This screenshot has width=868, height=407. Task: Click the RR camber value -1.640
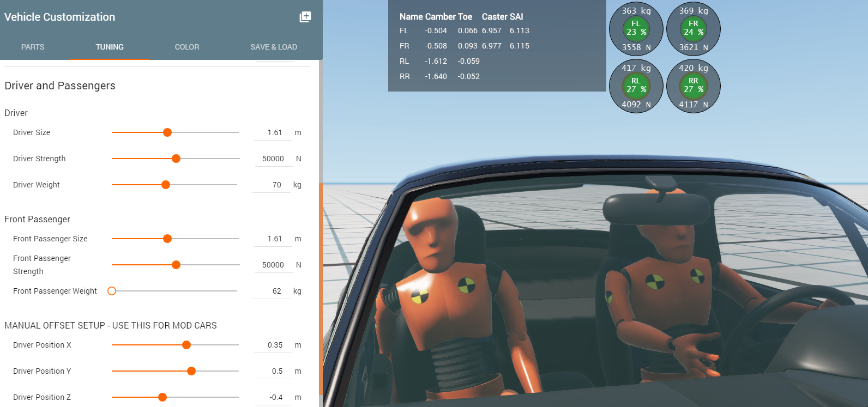[x=436, y=76]
